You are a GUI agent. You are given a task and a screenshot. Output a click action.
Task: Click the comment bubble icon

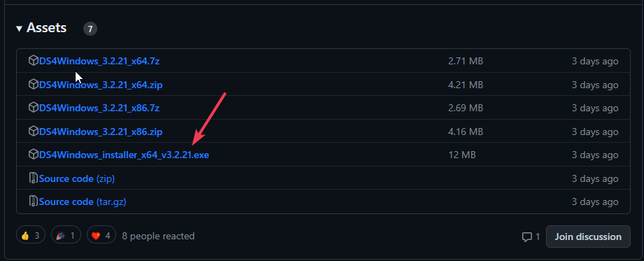(527, 237)
